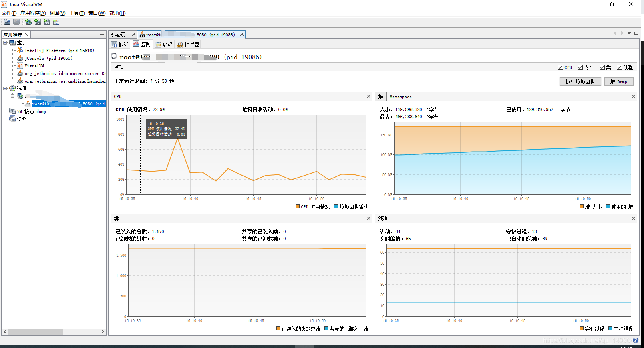This screenshot has width=644, height=348.
Task: Click the Save snapshot toolbar icon
Action: 16,22
